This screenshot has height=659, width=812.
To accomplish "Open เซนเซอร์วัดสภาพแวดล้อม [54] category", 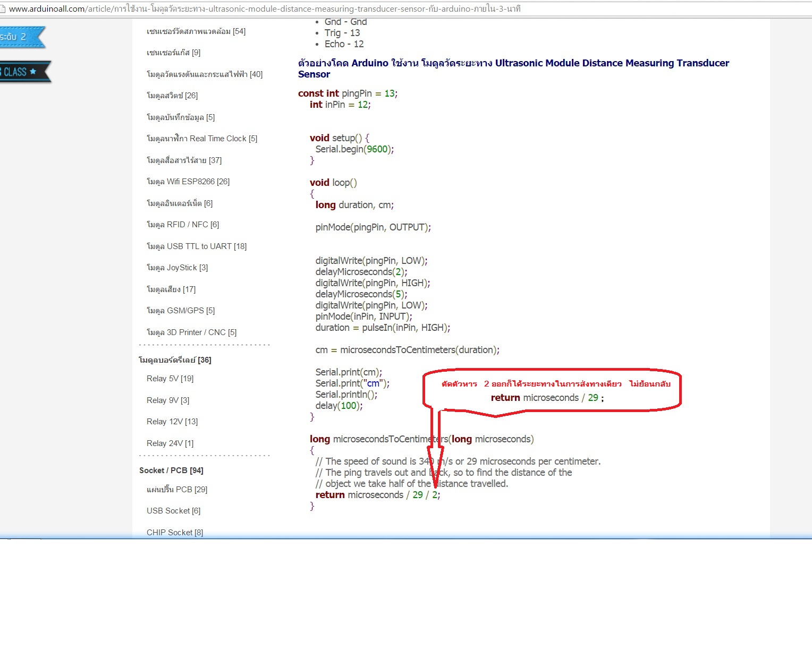I will pyautogui.click(x=196, y=31).
